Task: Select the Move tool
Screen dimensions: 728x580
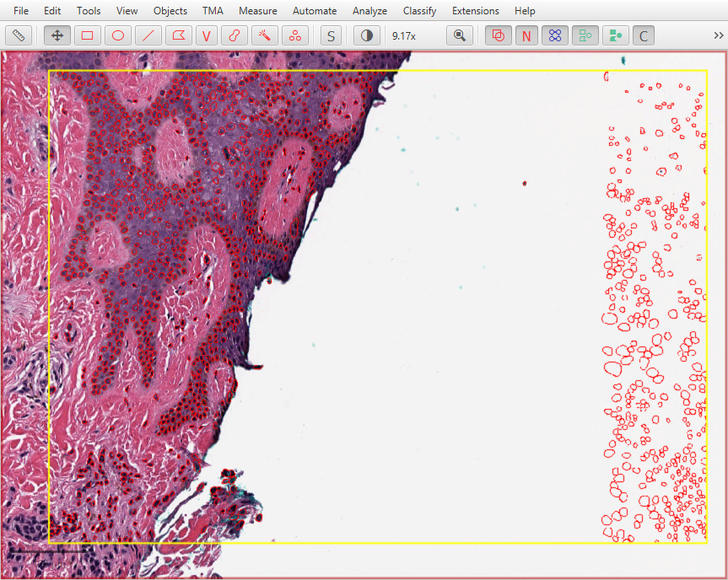Action: click(x=57, y=35)
